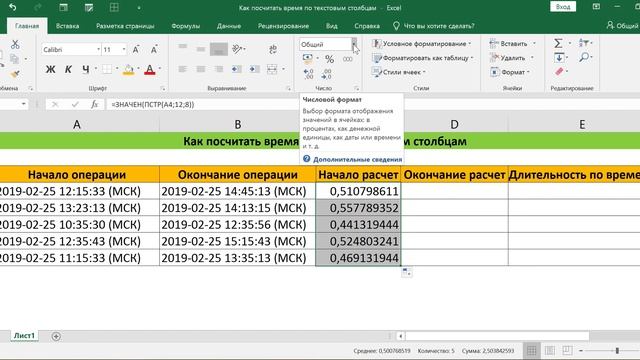Open Стили ячеек menu

click(x=398, y=72)
